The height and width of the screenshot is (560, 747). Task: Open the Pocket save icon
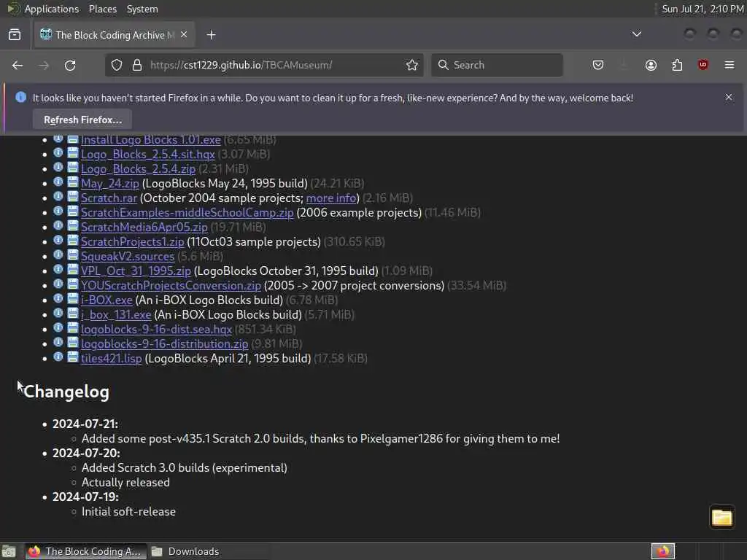(598, 65)
